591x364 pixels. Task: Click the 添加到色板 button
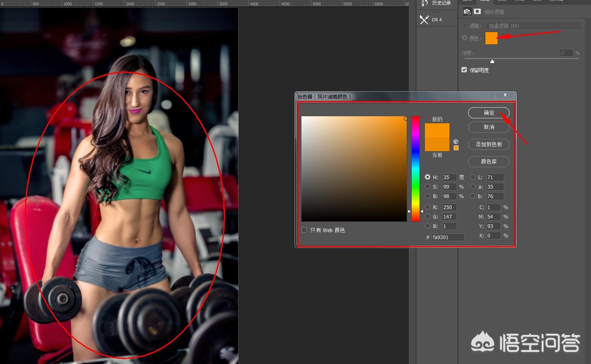tap(489, 145)
